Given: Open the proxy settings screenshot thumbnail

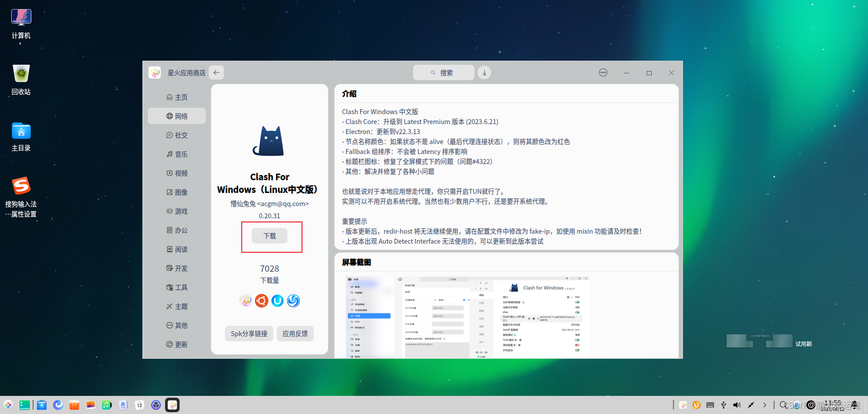Looking at the screenshot, I should click(x=433, y=317).
